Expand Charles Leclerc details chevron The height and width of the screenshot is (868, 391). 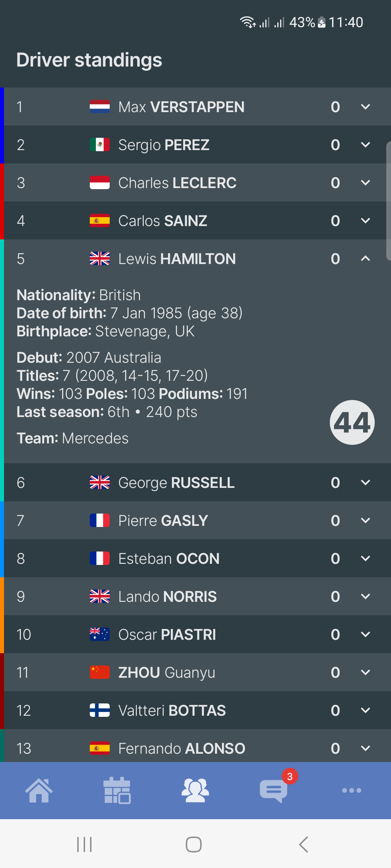point(365,183)
